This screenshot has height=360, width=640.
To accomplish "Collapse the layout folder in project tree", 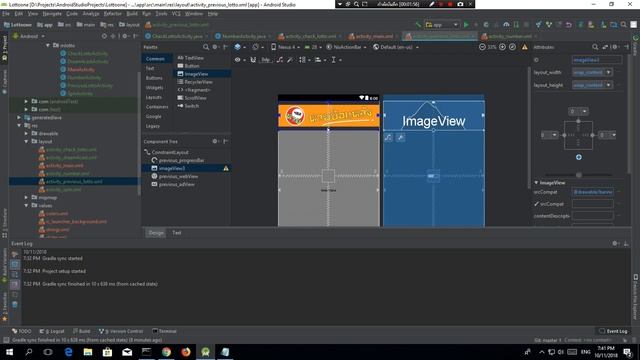I will [x=27, y=141].
